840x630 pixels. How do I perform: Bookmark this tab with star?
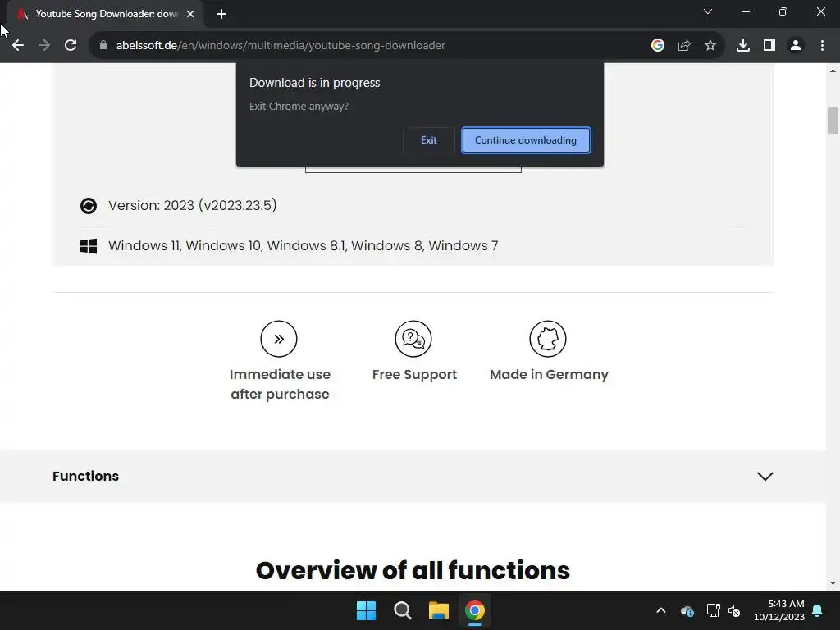(x=710, y=46)
